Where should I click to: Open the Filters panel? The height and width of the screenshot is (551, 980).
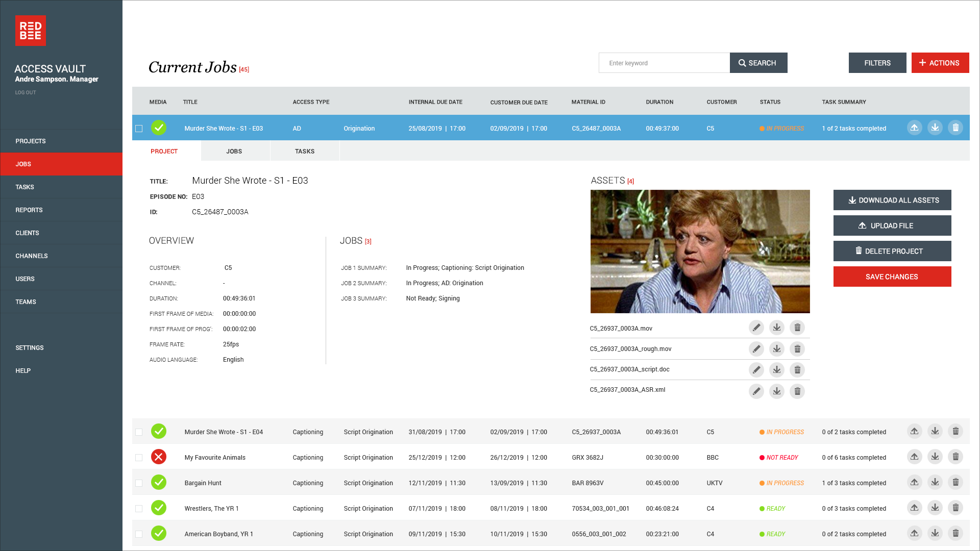click(877, 63)
